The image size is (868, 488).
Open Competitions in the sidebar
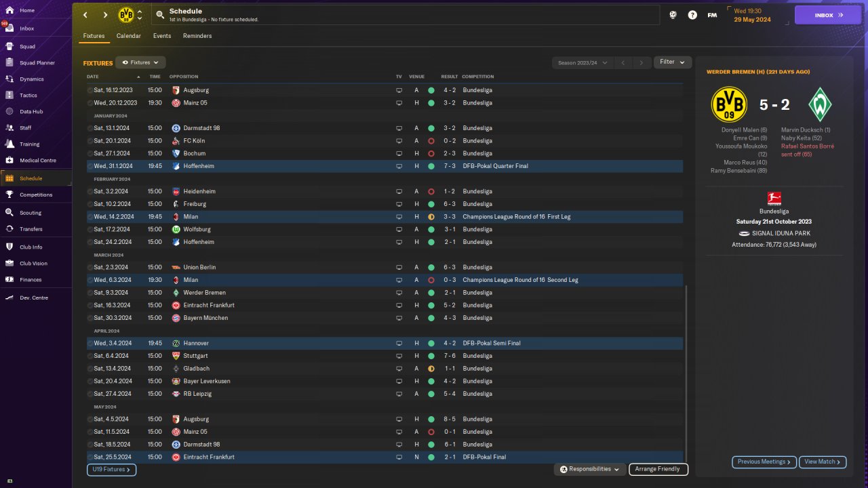pos(36,195)
